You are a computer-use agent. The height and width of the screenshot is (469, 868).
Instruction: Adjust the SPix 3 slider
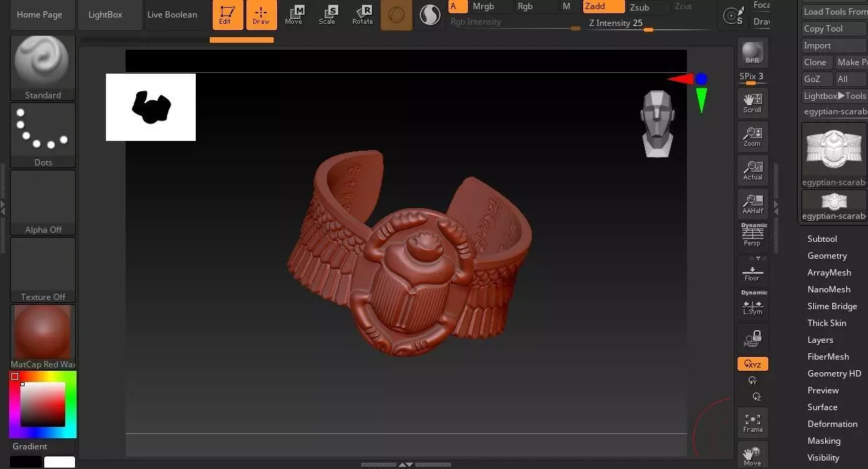click(x=752, y=78)
